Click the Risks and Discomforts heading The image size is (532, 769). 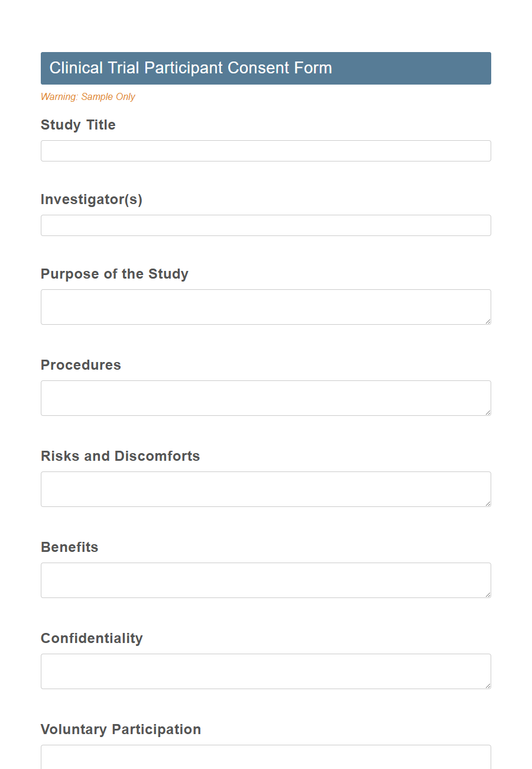(x=120, y=456)
